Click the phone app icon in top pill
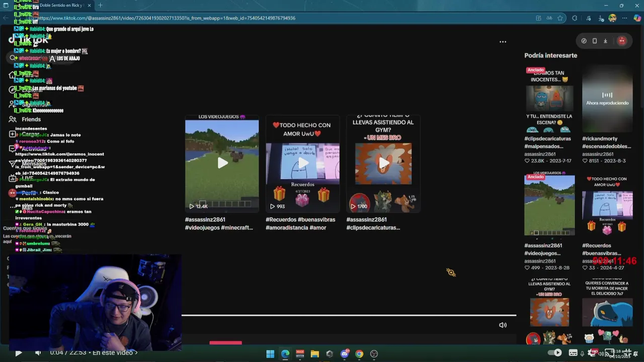The width and height of the screenshot is (644, 362). (x=595, y=41)
